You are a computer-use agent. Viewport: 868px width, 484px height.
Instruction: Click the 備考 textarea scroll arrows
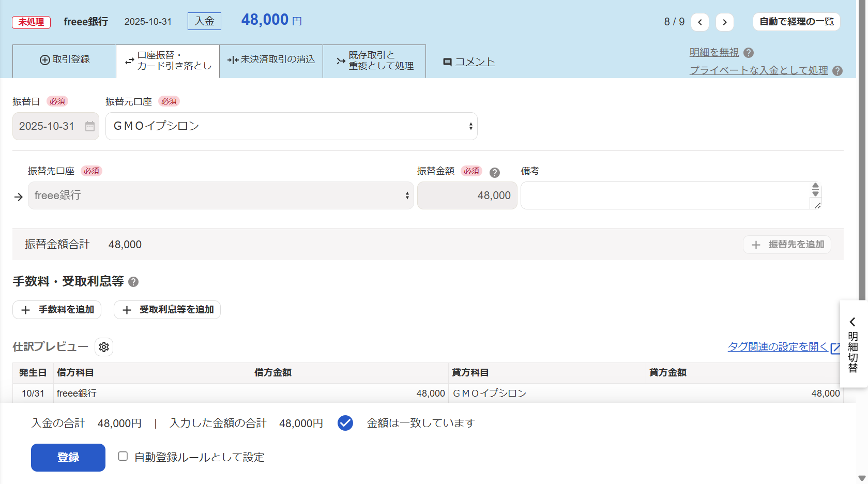click(815, 190)
